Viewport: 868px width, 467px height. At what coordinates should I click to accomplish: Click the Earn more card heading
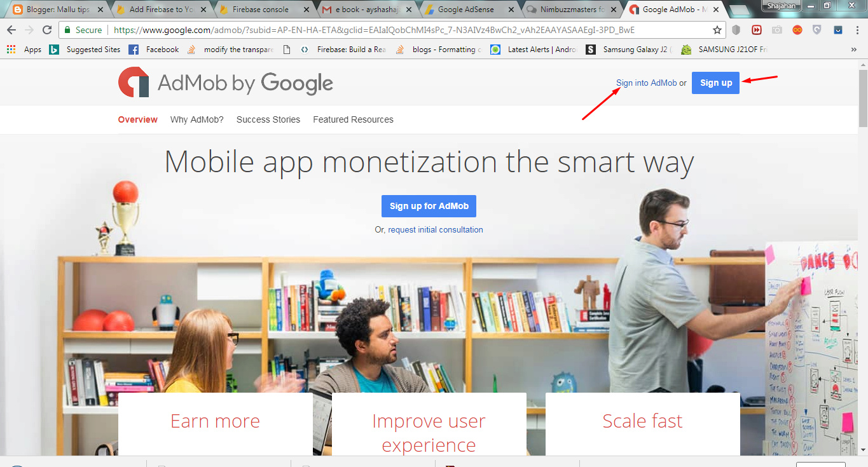[x=215, y=421]
